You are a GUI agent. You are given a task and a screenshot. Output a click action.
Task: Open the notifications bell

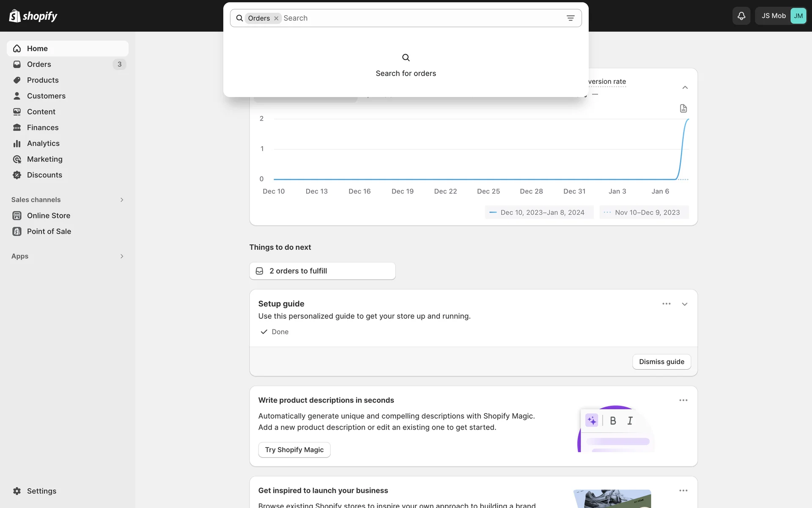point(741,16)
